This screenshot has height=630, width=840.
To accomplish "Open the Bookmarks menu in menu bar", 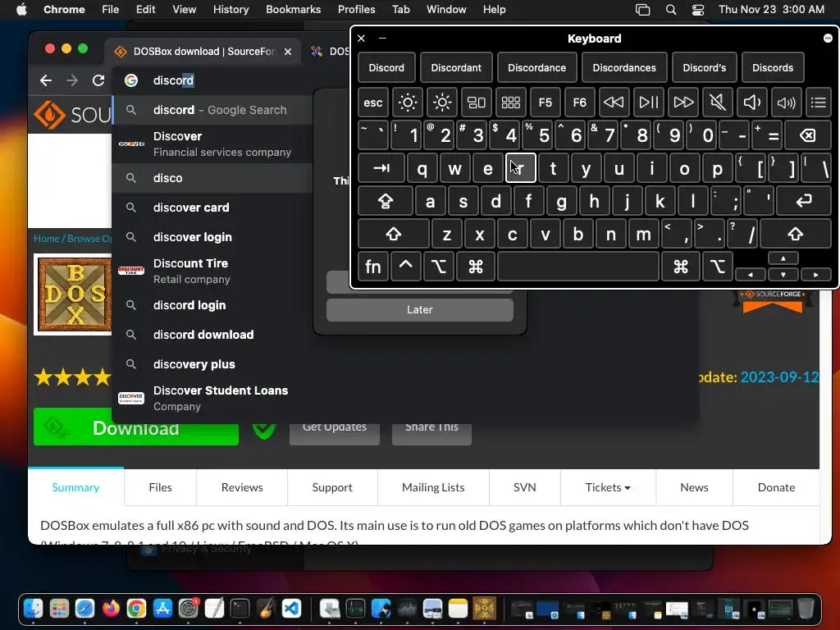I will tap(293, 9).
